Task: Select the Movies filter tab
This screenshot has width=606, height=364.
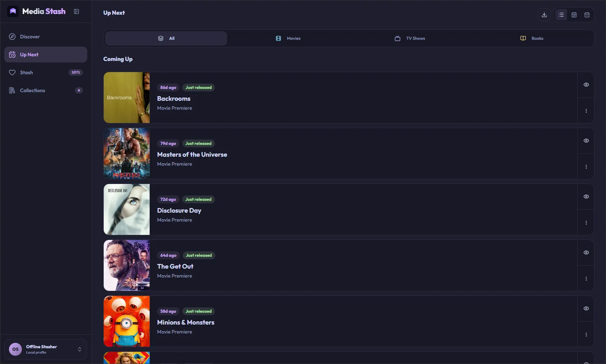Action: tap(288, 38)
